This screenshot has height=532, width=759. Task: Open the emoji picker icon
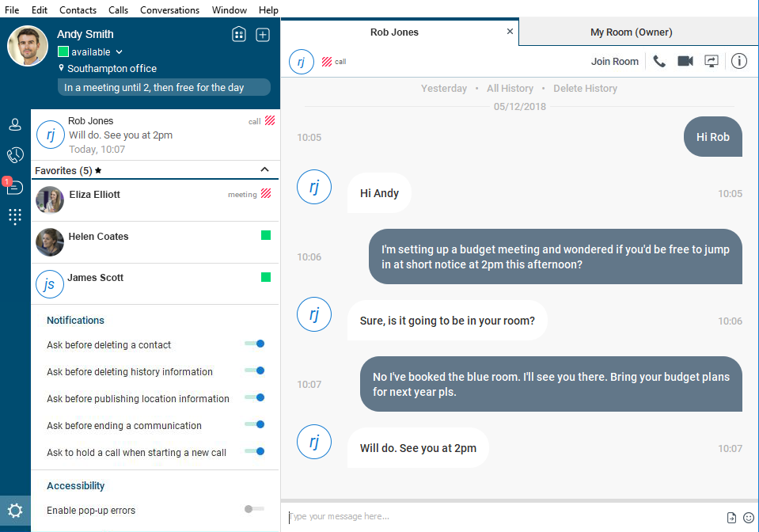pos(749,518)
